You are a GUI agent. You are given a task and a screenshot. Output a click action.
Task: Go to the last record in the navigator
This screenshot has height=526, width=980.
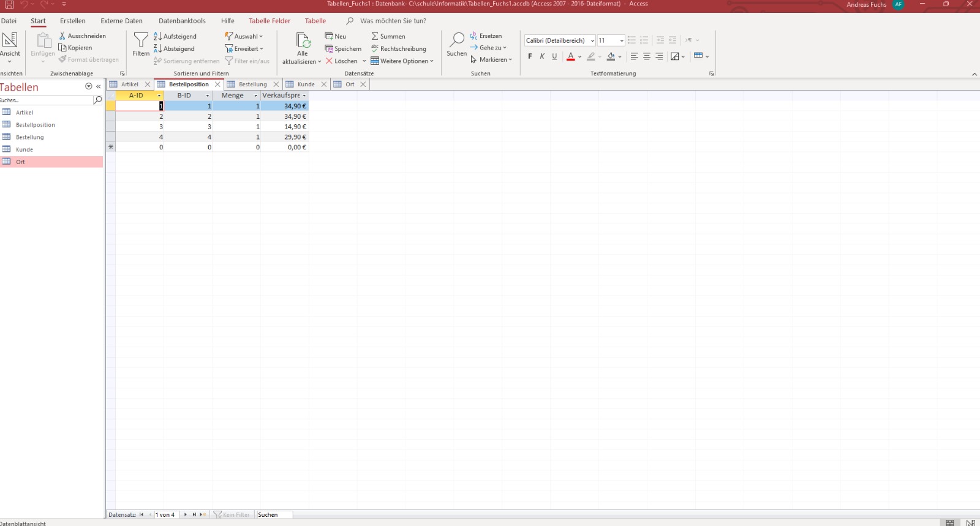(194, 515)
